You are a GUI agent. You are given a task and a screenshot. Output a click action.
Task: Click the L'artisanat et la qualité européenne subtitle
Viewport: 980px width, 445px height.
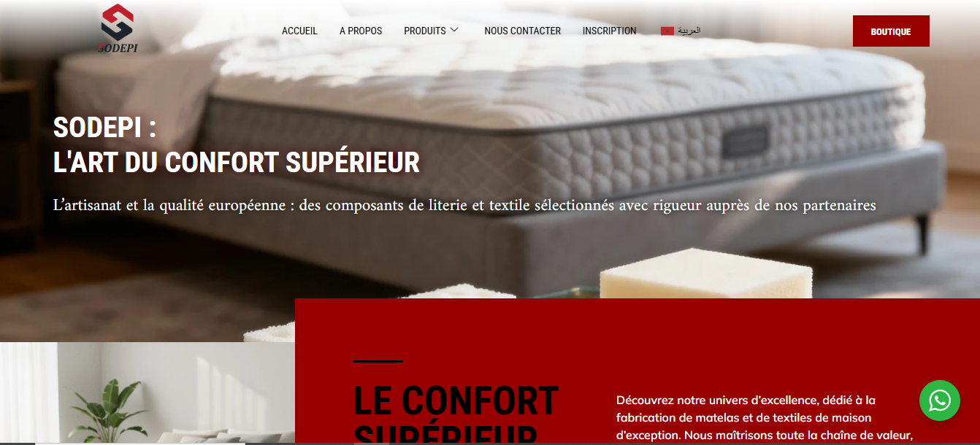click(464, 205)
